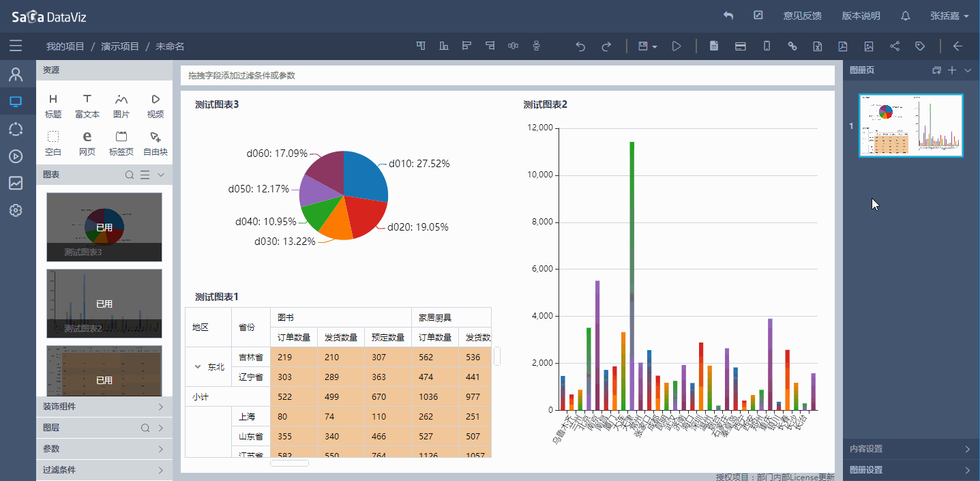Image resolution: width=980 pixels, height=481 pixels.
Task: Export to PDF using the toolbar icon
Action: click(x=843, y=46)
